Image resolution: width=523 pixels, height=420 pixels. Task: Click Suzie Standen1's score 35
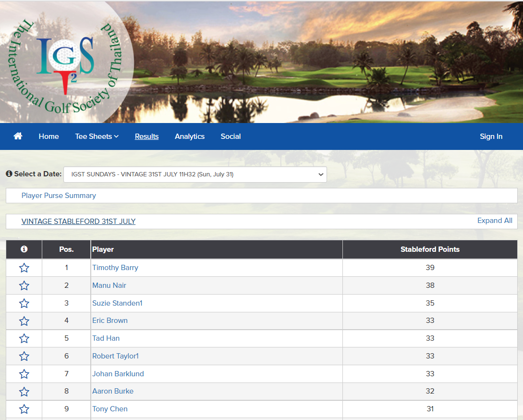pos(430,303)
